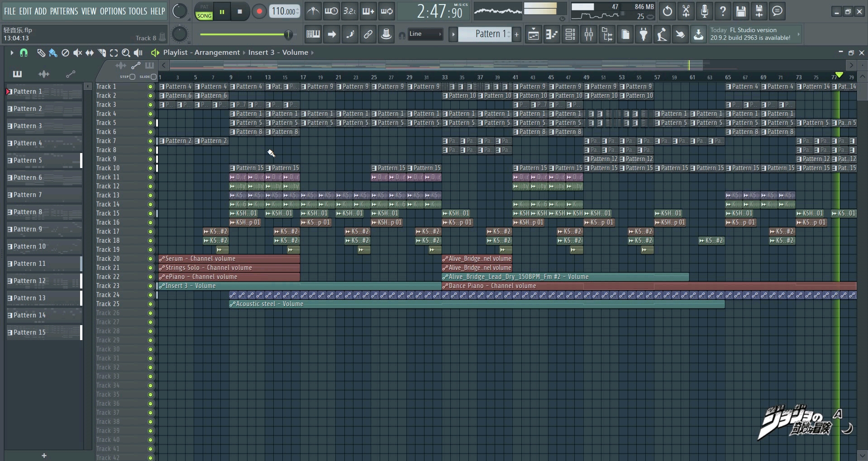The width and height of the screenshot is (868, 461).
Task: Click the metronome icon
Action: click(x=313, y=11)
